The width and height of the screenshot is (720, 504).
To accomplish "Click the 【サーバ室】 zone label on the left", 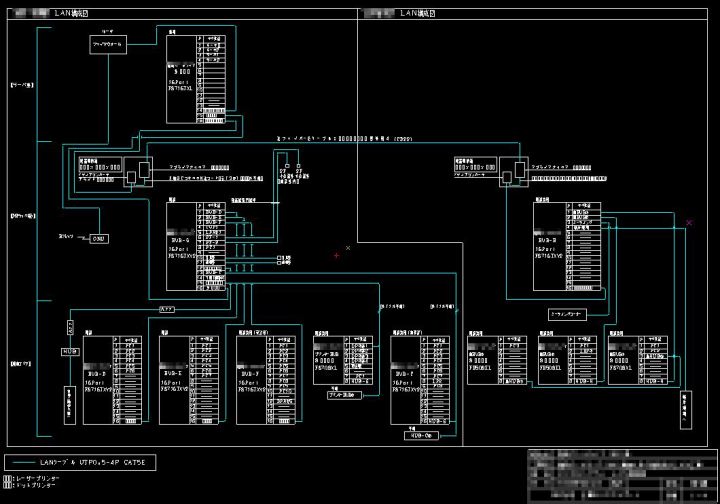I will [x=22, y=85].
